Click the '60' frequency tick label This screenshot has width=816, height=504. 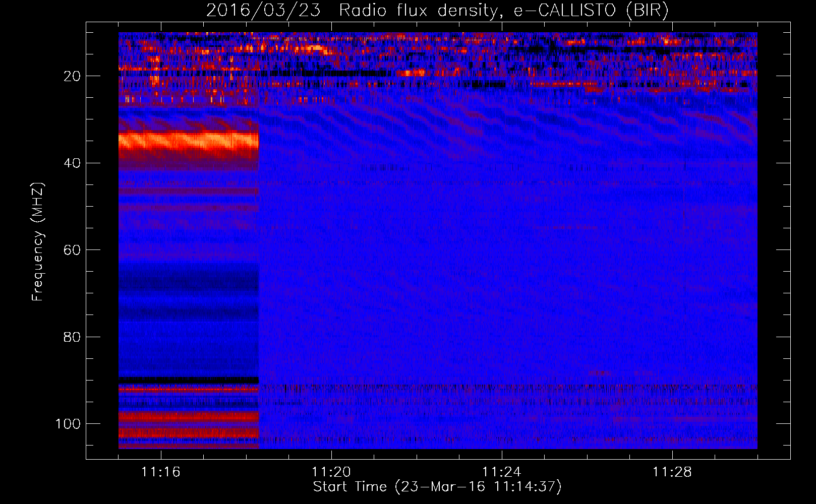click(72, 250)
